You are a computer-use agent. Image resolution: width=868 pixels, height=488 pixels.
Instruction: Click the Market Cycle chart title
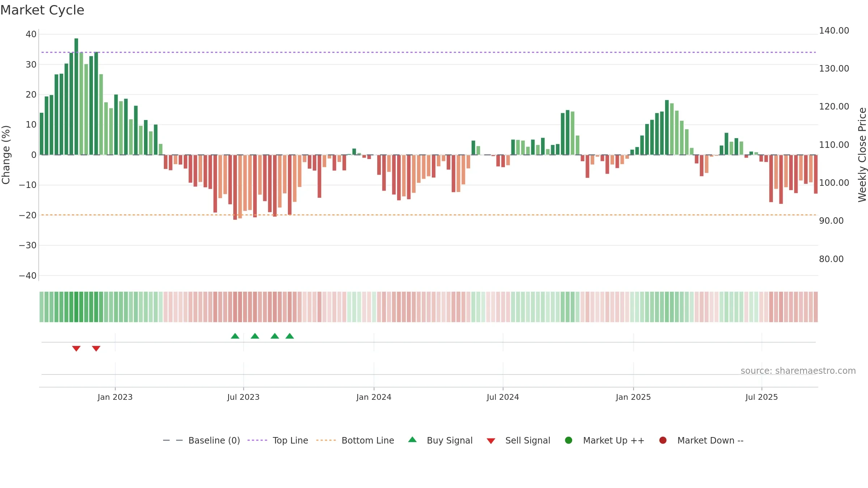[42, 10]
